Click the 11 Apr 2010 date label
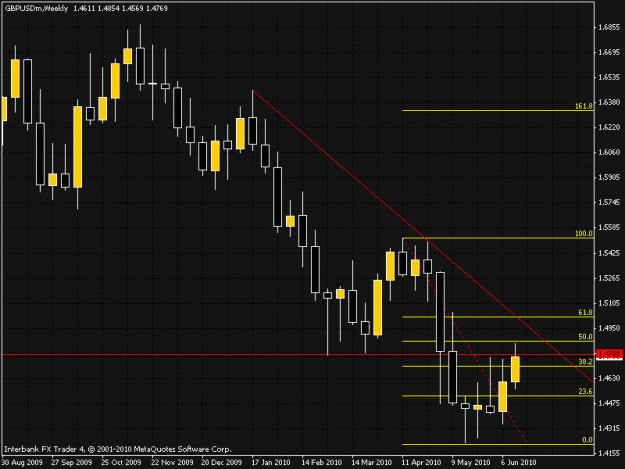The image size is (625, 469). pyautogui.click(x=421, y=463)
